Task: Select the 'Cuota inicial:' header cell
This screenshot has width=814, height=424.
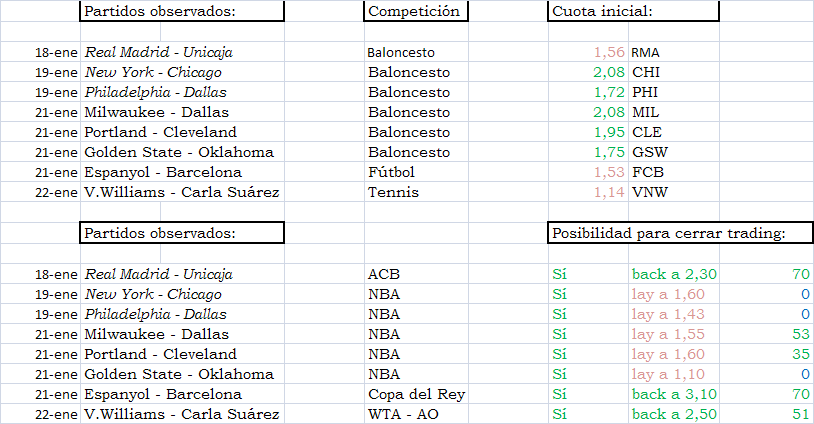Action: [633, 11]
